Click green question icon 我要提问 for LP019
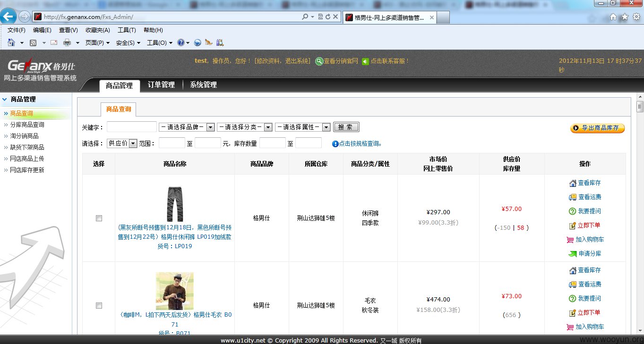The image size is (644, 344). [x=573, y=211]
